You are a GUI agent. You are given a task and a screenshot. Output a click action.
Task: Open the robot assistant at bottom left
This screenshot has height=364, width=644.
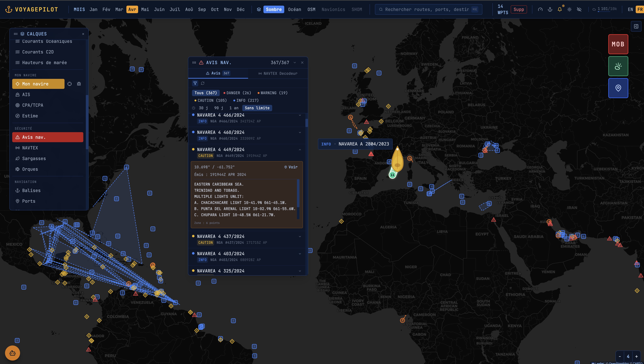point(13,353)
